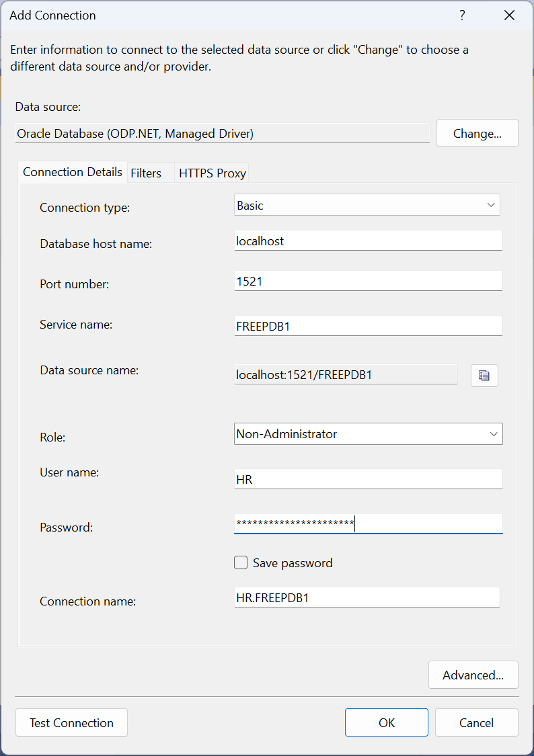Viewport: 534px width, 756px height.
Task: Switch to the HTTPS Proxy tab
Action: click(x=211, y=172)
